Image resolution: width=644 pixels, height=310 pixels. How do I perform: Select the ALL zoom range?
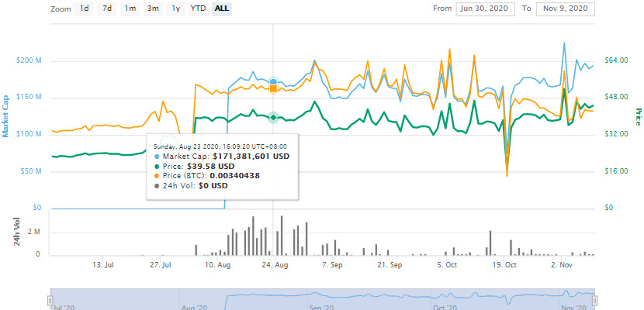point(222,9)
